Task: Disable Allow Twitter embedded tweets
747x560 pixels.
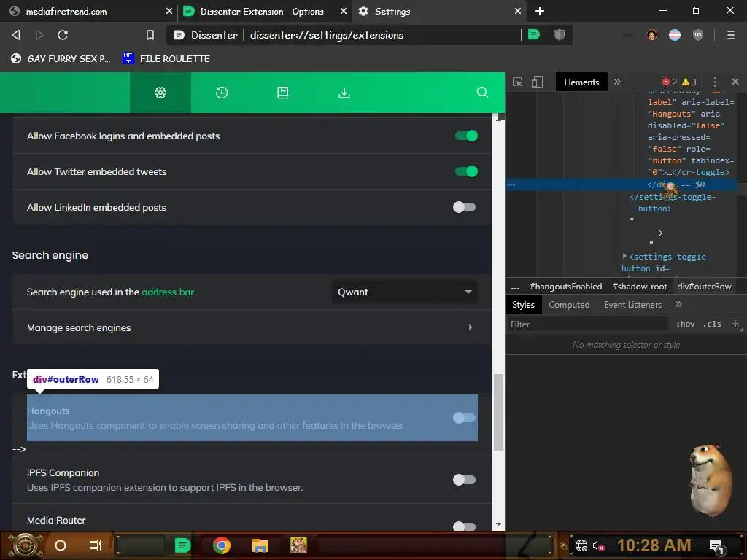Action: (x=466, y=171)
